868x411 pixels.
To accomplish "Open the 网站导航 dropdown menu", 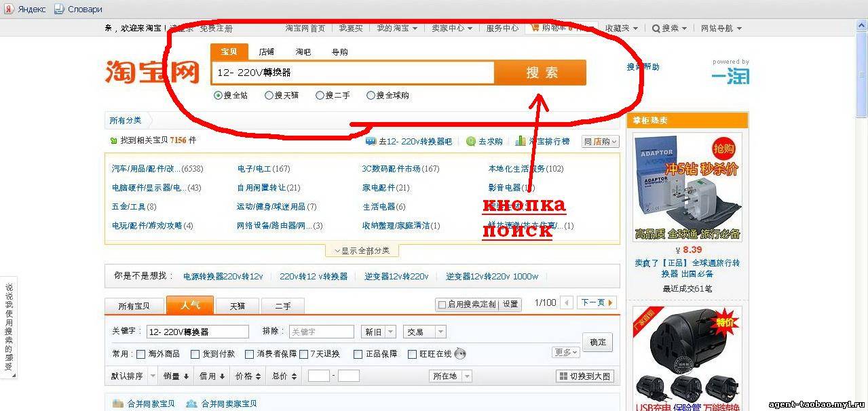I will click(721, 28).
